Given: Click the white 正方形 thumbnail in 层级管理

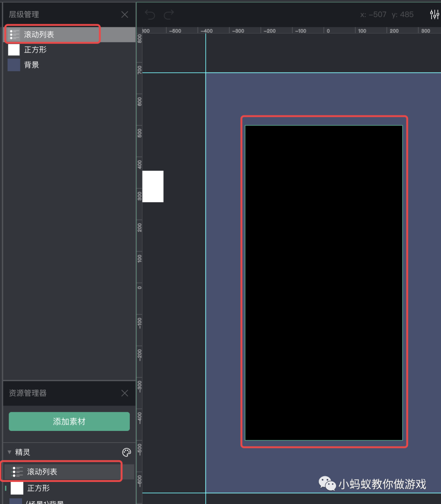Looking at the screenshot, I should click(x=13, y=49).
